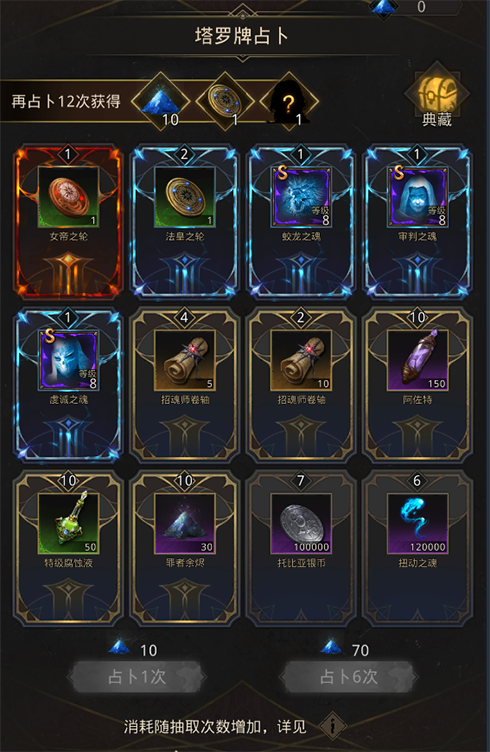Click the 蛟龙之魂 soul icon
Viewport: 490px width, 752px height.
pos(301,197)
